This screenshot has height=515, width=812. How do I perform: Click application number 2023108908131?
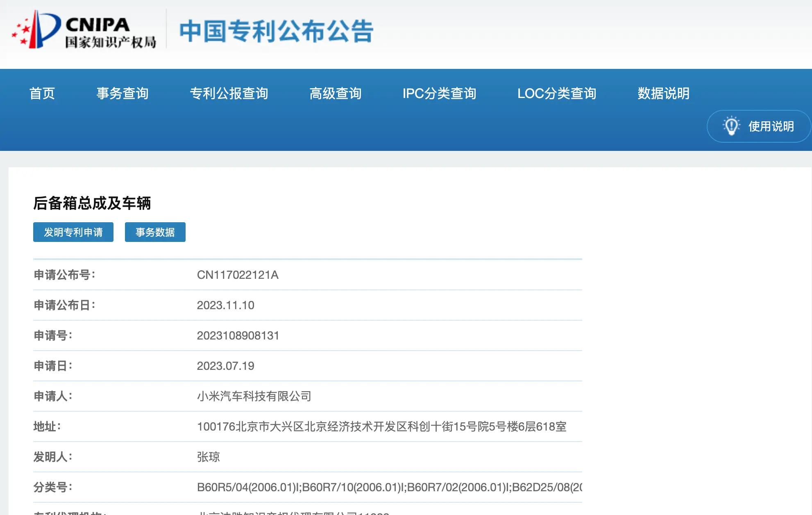pos(238,335)
